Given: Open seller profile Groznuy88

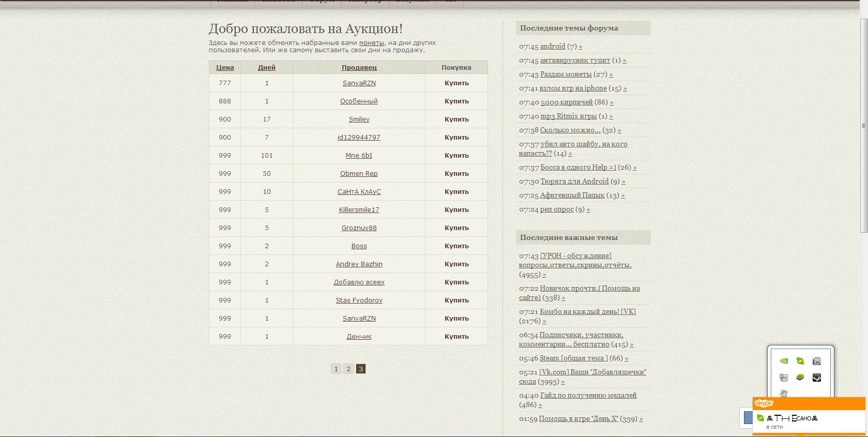Looking at the screenshot, I should click(359, 228).
